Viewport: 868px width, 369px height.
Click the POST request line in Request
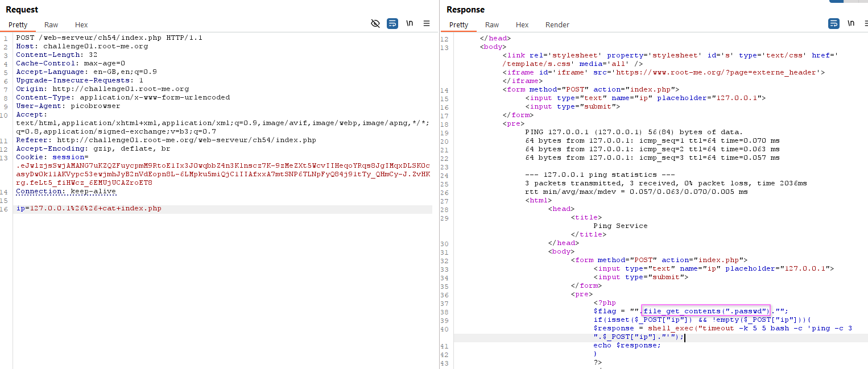pyautogui.click(x=109, y=38)
